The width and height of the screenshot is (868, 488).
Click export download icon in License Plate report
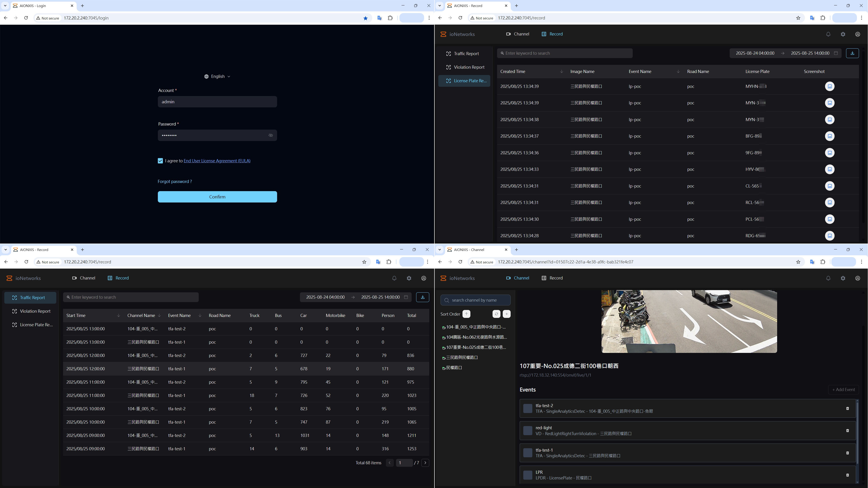coord(852,53)
